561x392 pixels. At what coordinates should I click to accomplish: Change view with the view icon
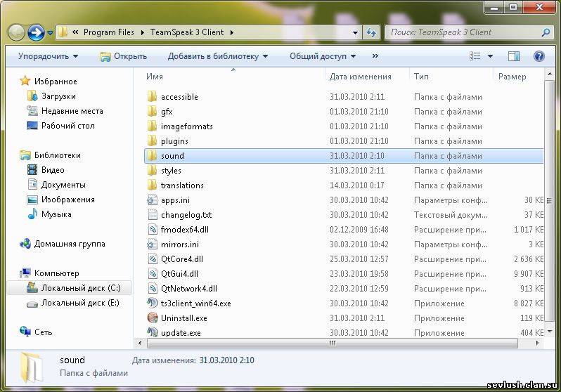coord(475,55)
